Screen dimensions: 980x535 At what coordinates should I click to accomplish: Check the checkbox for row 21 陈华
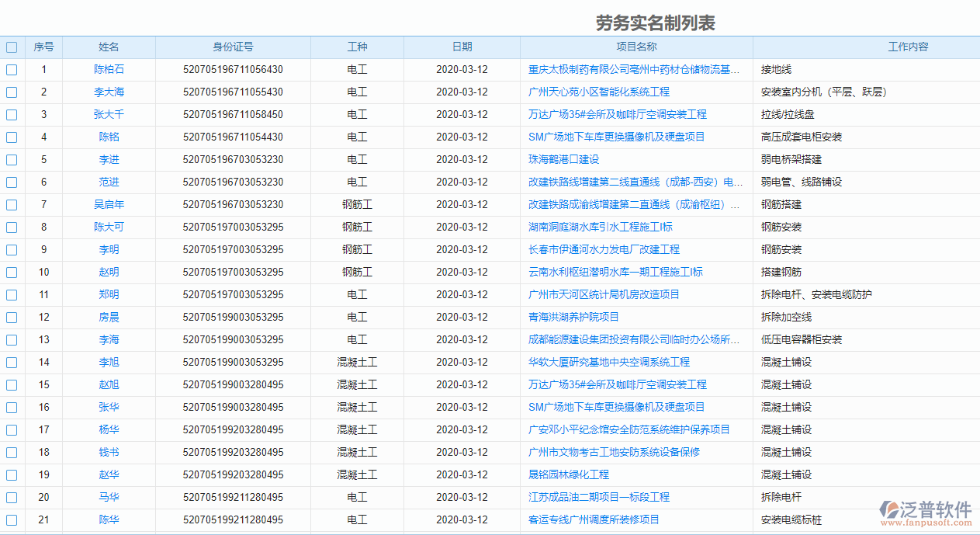coord(11,519)
